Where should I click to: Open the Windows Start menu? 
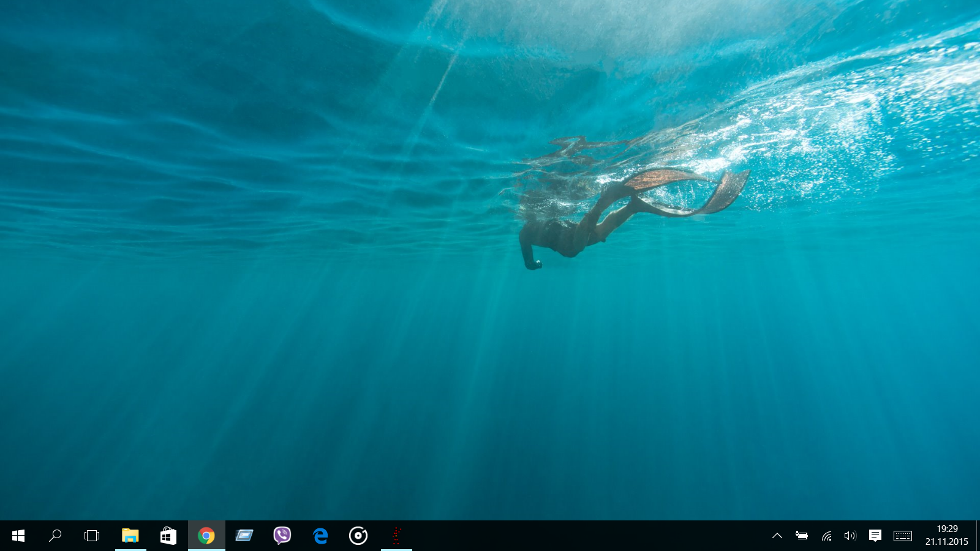coord(18,536)
